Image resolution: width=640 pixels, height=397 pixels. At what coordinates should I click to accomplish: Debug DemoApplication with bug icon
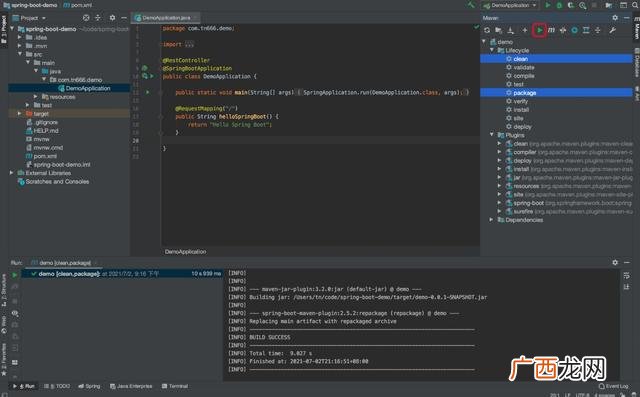pyautogui.click(x=560, y=5)
